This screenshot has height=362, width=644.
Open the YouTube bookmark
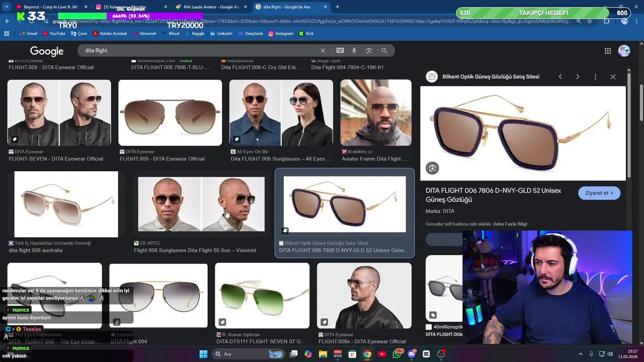point(54,34)
